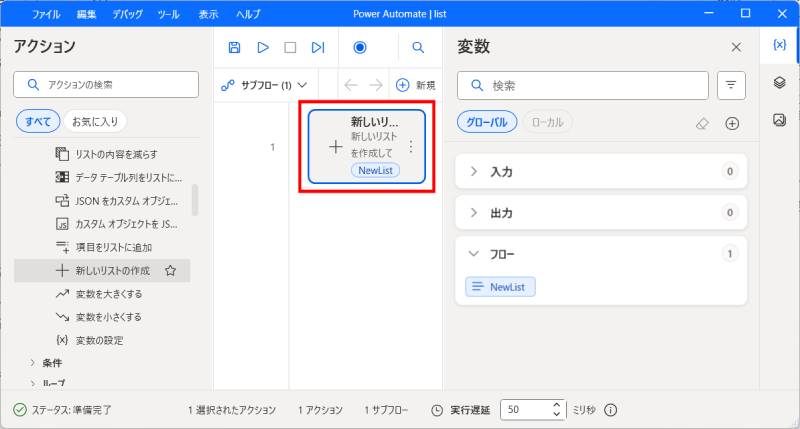Add a new variable with the plus icon
Viewport: 800px width, 429px height.
[x=732, y=123]
